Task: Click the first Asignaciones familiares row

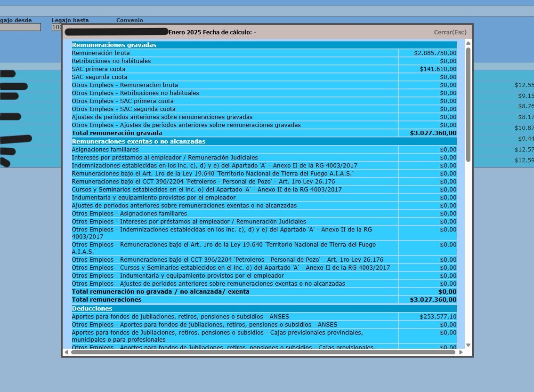Action: (x=264, y=149)
